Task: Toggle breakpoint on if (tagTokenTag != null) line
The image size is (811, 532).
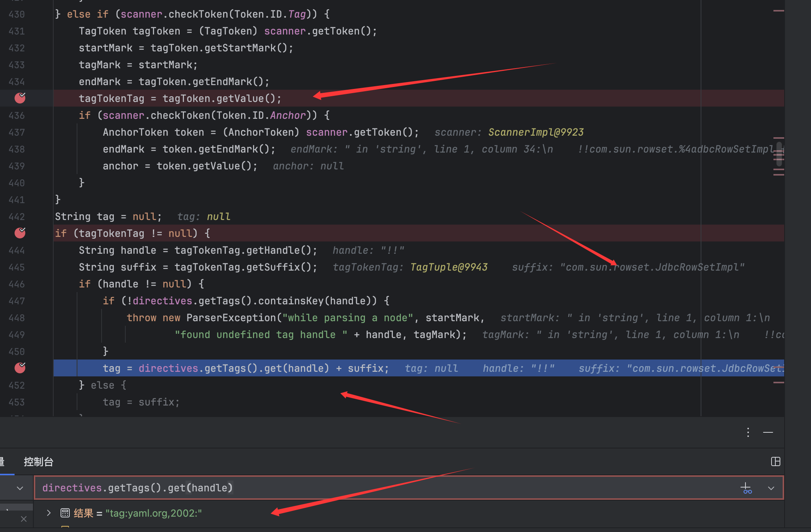Action: 20,233
